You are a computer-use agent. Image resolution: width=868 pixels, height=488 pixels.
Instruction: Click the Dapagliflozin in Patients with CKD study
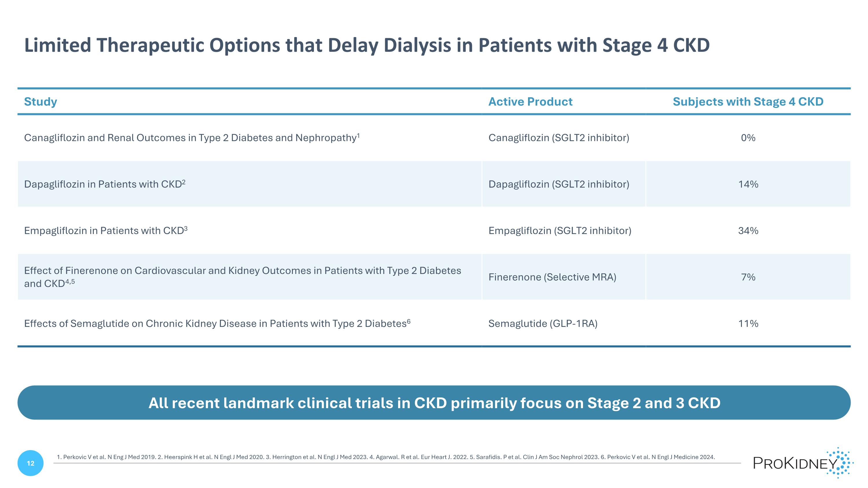click(105, 184)
